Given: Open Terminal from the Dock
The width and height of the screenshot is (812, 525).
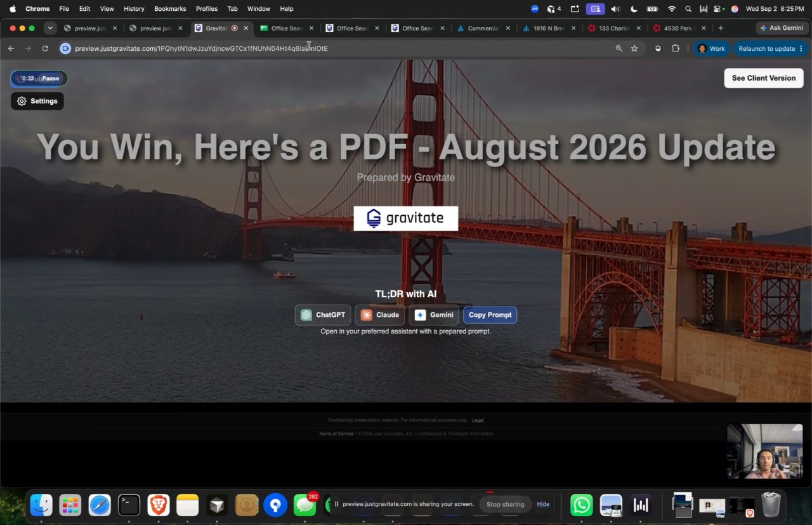Looking at the screenshot, I should 129,505.
